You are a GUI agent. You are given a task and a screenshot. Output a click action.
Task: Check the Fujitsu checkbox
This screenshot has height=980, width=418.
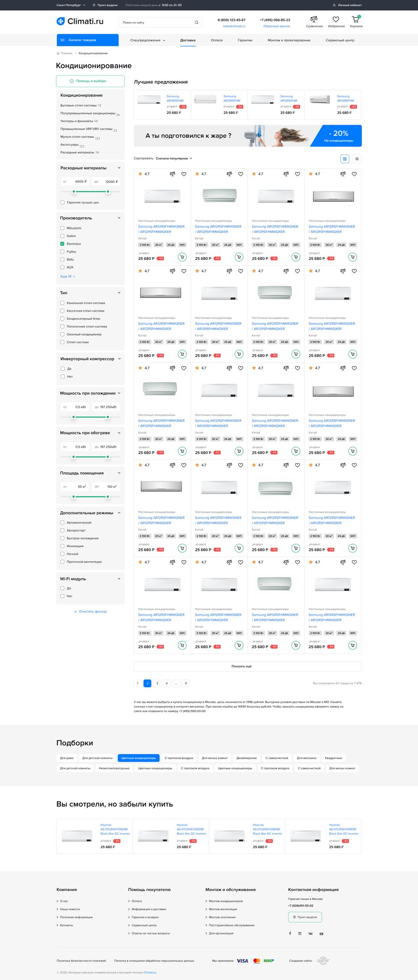click(62, 252)
